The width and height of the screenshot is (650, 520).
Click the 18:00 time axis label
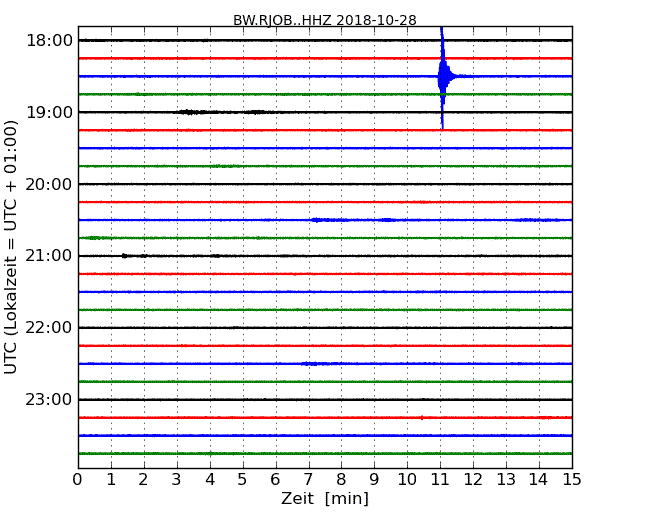49,41
